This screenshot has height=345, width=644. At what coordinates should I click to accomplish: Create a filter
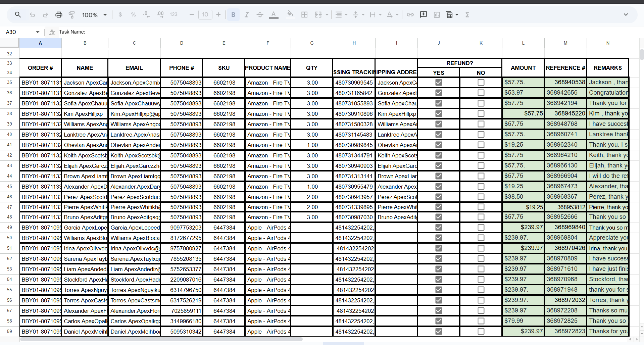(x=449, y=15)
